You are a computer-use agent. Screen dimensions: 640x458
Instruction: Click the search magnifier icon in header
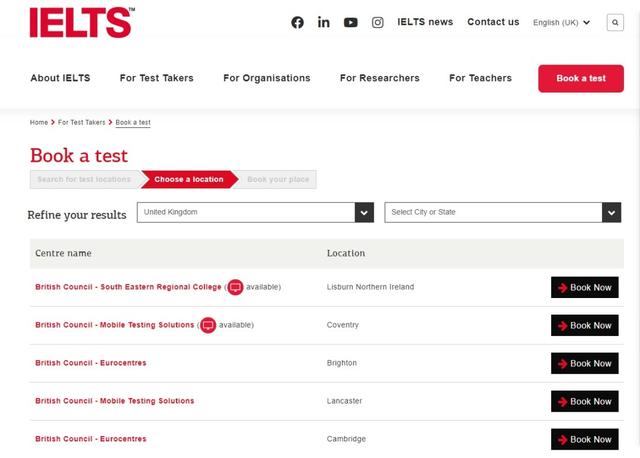pyautogui.click(x=615, y=22)
